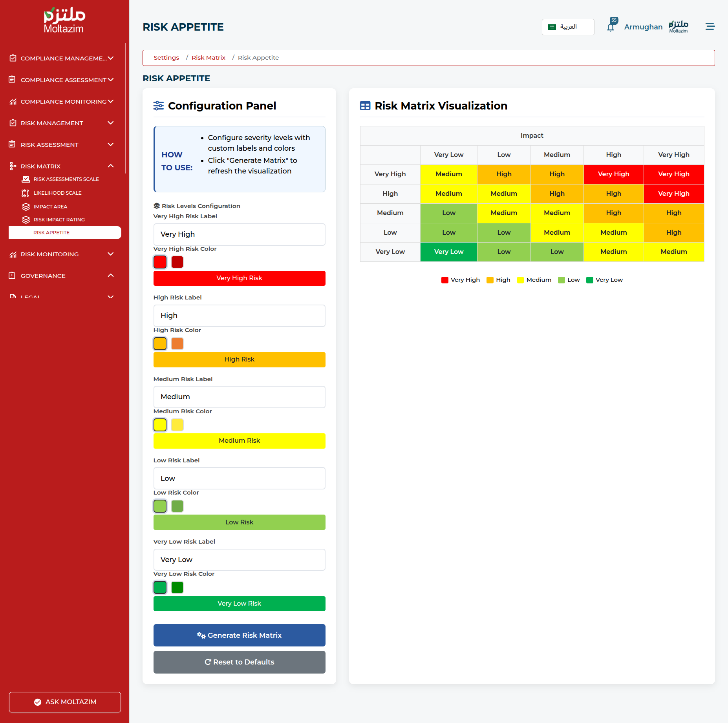
Task: Click the Compliance Monitoring chart icon
Action: click(x=13, y=102)
